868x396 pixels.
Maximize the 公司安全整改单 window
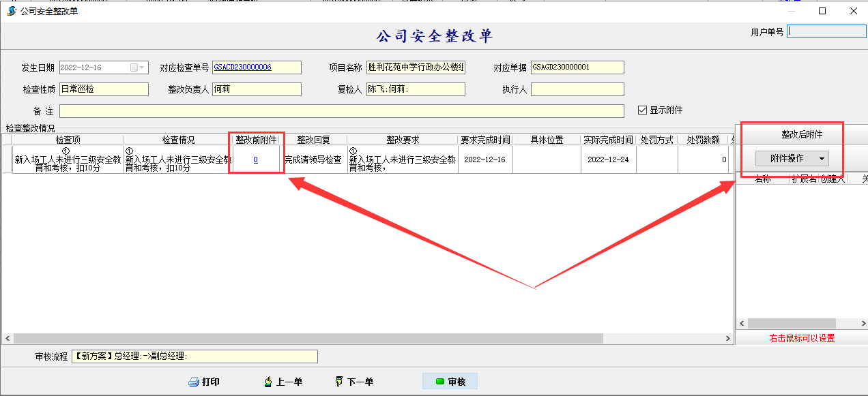point(822,11)
